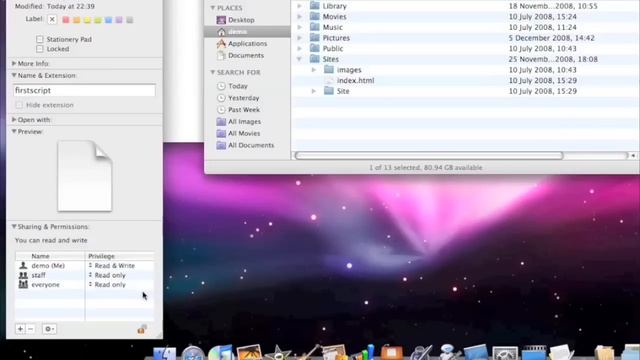This screenshot has height=360, width=640.
Task: Expand the Site subfolder triangle
Action: [314, 91]
